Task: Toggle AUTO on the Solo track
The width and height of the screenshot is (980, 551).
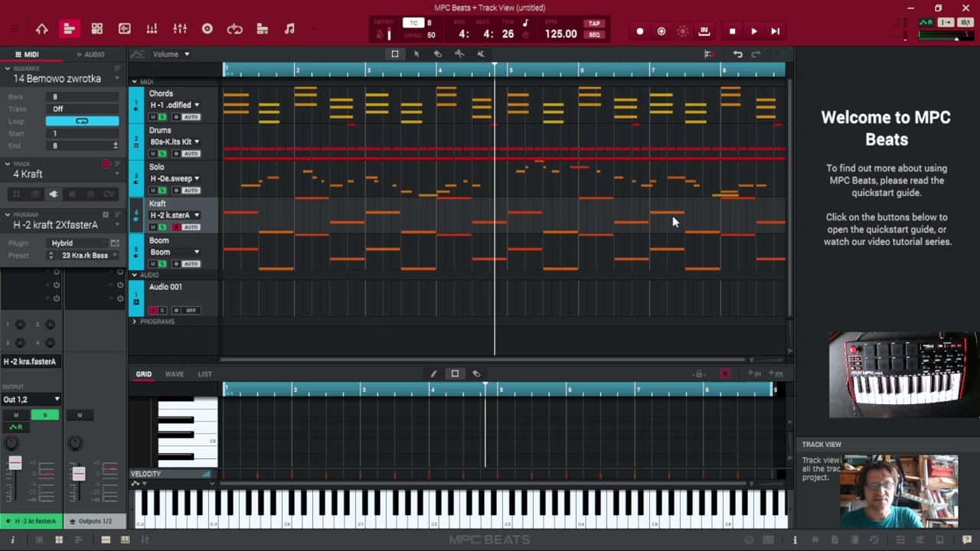Action: (190, 191)
